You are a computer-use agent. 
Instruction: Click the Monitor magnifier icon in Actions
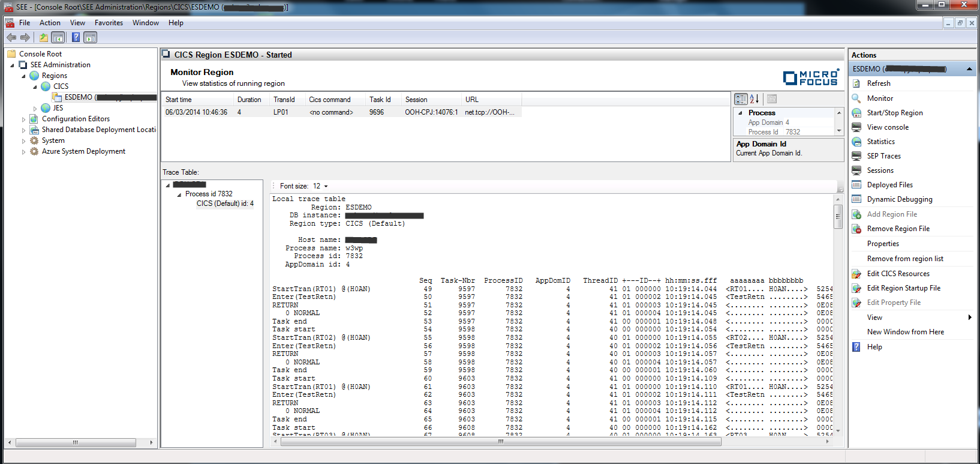(x=856, y=98)
